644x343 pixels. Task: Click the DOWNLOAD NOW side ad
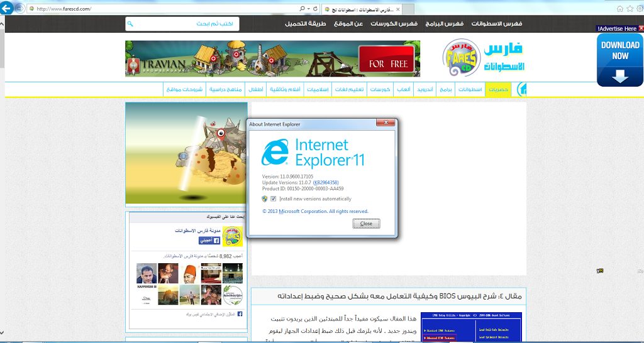click(619, 60)
